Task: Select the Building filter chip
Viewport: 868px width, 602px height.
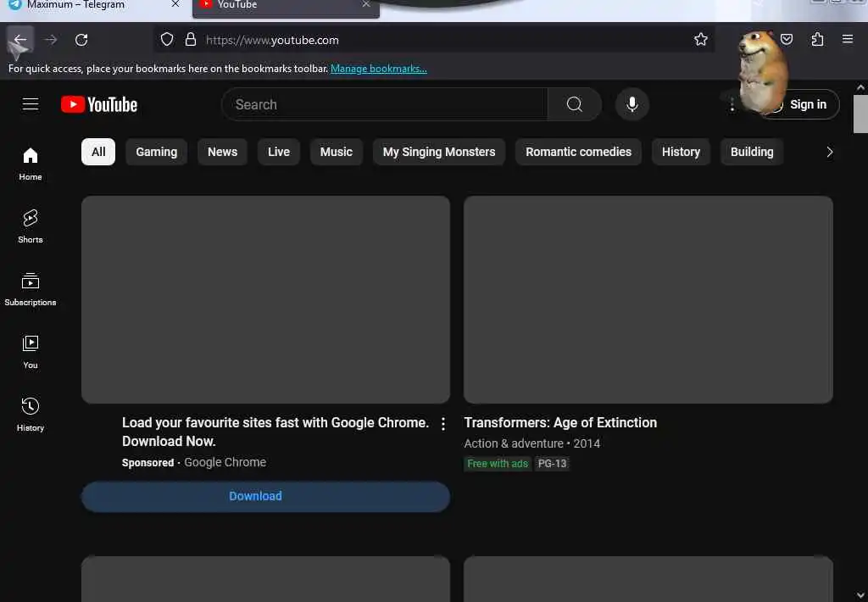Action: click(x=752, y=152)
